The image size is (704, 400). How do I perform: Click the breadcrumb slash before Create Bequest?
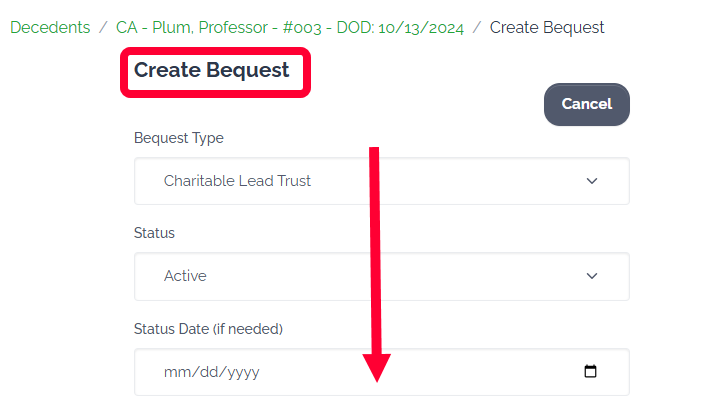pos(477,28)
